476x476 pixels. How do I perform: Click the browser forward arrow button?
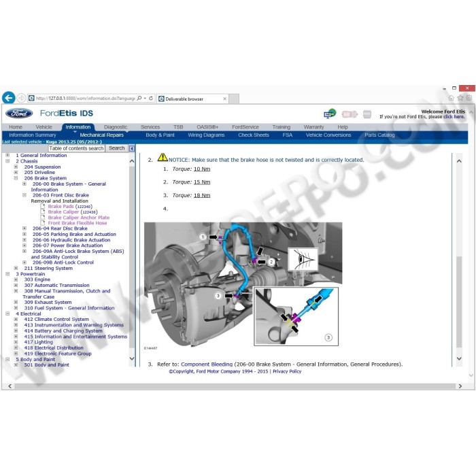pos(21,98)
